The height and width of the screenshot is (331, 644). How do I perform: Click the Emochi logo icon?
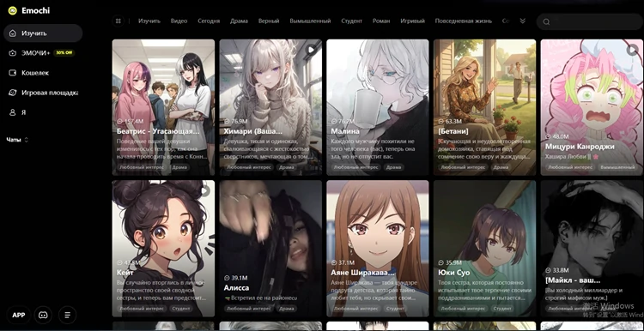point(13,10)
